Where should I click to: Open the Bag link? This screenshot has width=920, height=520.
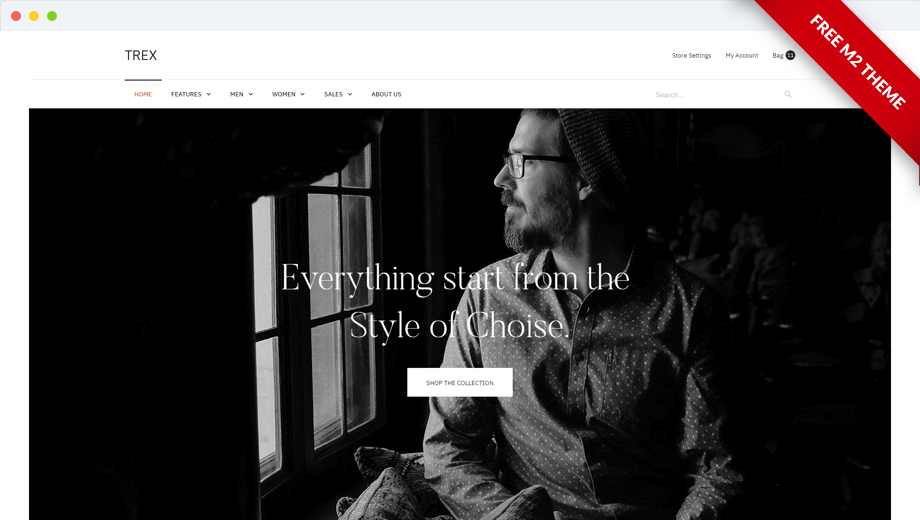pyautogui.click(x=778, y=55)
